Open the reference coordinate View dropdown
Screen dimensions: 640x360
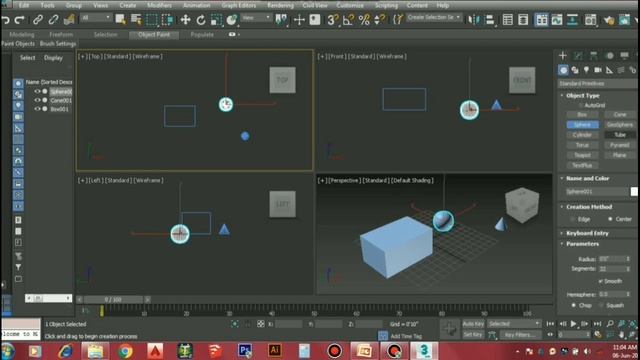click(x=256, y=18)
